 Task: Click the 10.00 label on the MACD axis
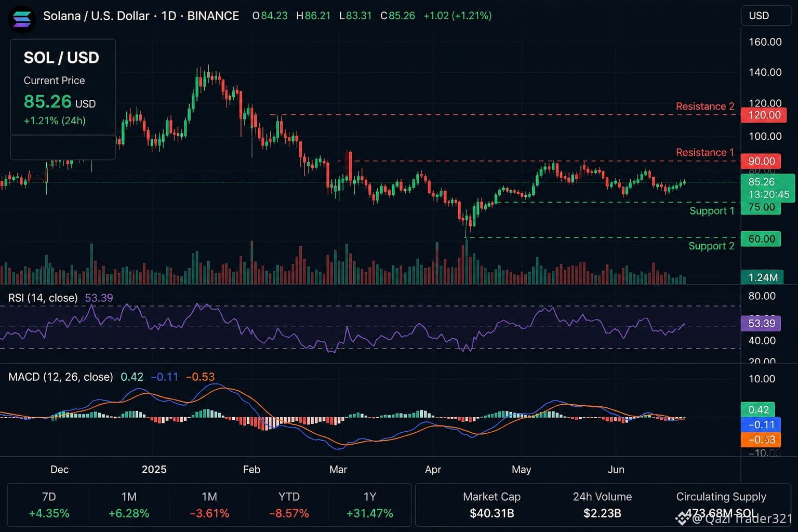[x=762, y=379]
